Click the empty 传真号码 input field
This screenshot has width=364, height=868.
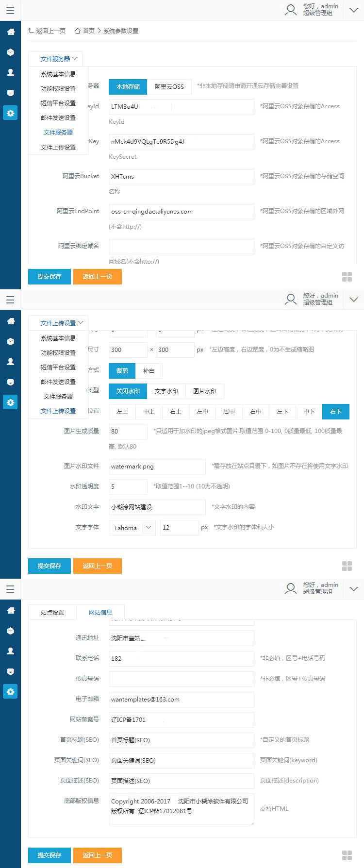tap(182, 679)
